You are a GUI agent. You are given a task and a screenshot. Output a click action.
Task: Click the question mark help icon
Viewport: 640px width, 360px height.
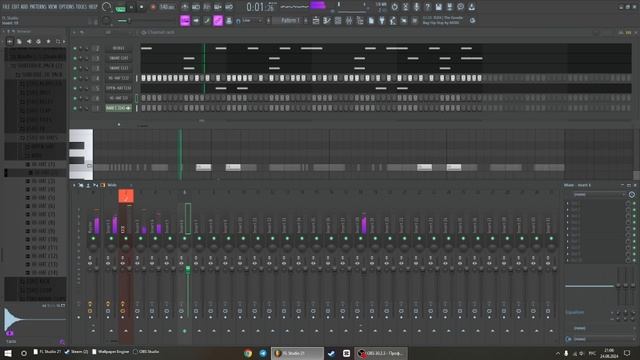tap(427, 7)
